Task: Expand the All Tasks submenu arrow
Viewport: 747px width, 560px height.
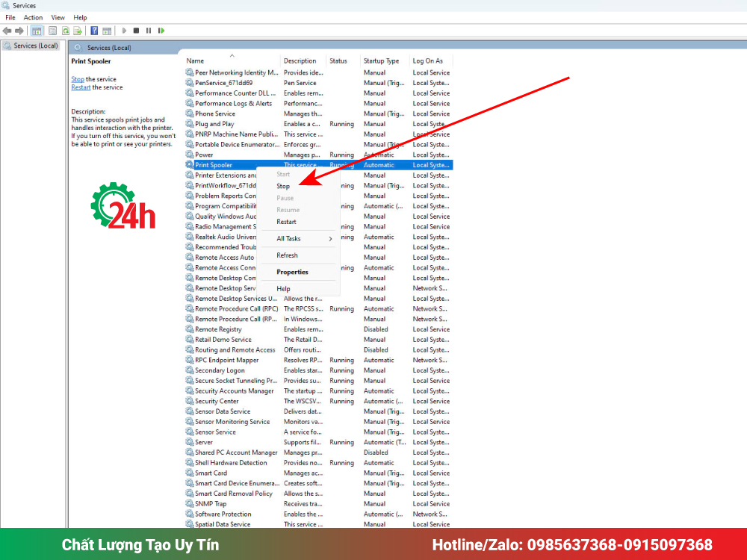Action: pyautogui.click(x=330, y=239)
